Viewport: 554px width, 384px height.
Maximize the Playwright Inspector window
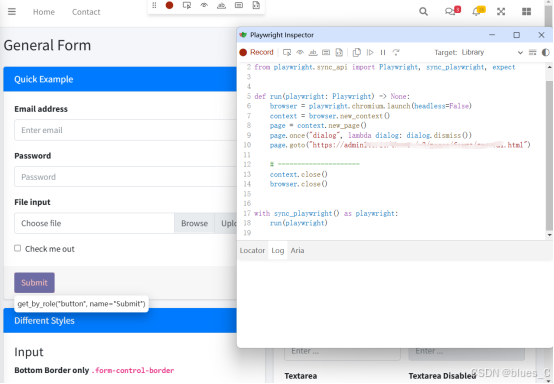(x=517, y=35)
